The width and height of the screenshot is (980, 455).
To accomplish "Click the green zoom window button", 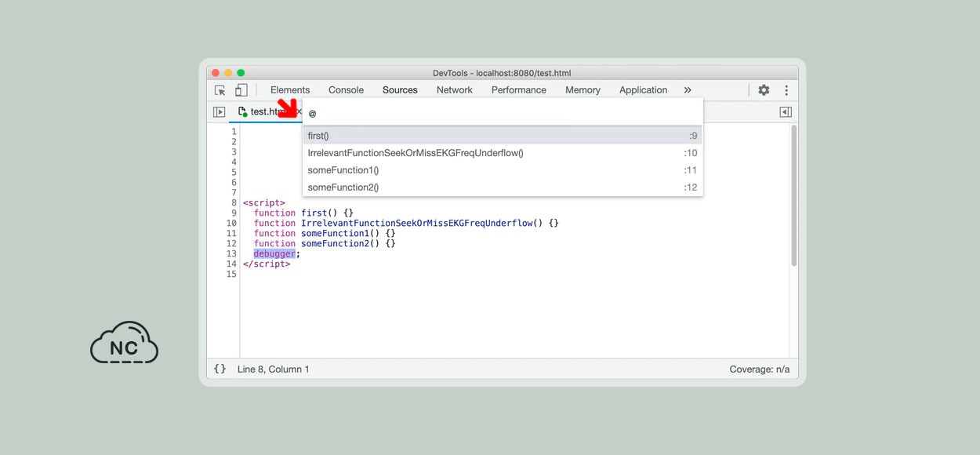I will click(x=241, y=73).
